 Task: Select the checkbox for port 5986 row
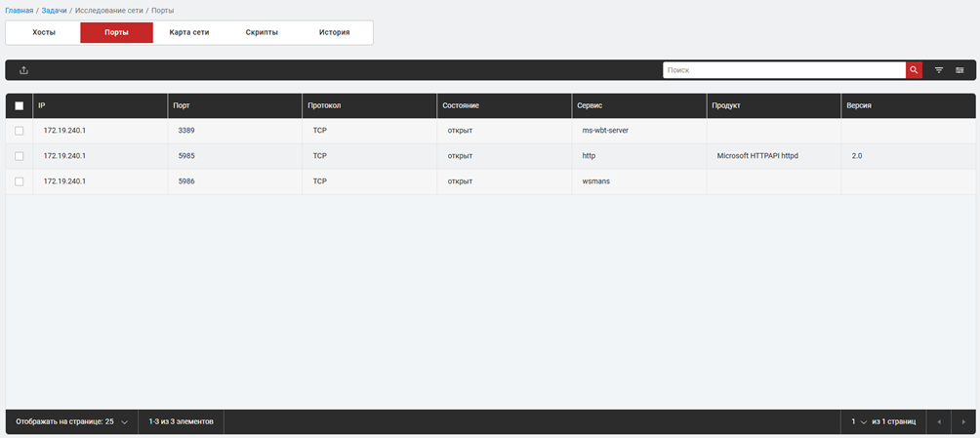[20, 181]
